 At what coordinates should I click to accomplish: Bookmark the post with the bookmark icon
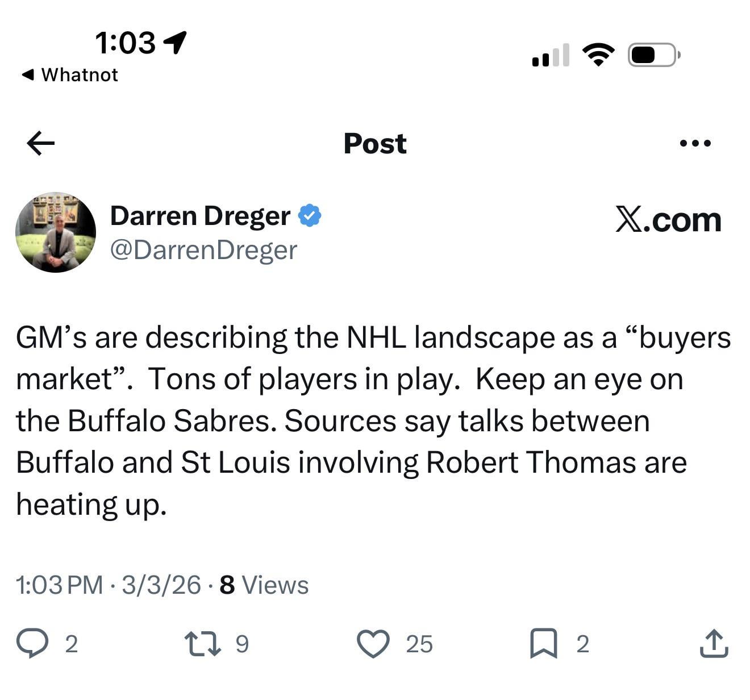[x=543, y=644]
